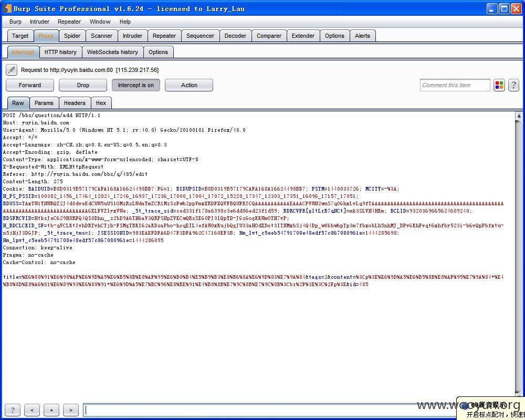Viewport: 525px width, 420px height.
Task: Open the highlight color picker icon
Action: tap(499, 85)
